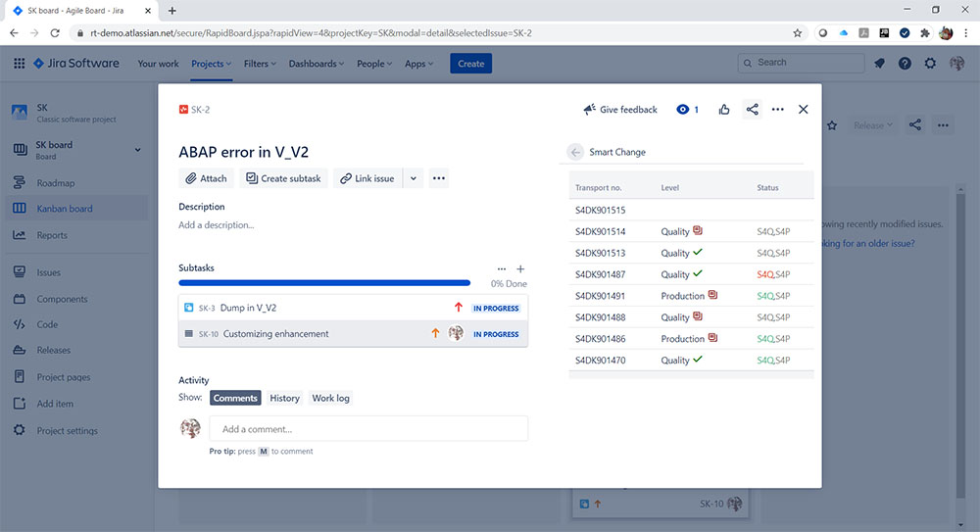This screenshot has width=980, height=532.
Task: Click Add a description placeholder
Action: pos(217,225)
